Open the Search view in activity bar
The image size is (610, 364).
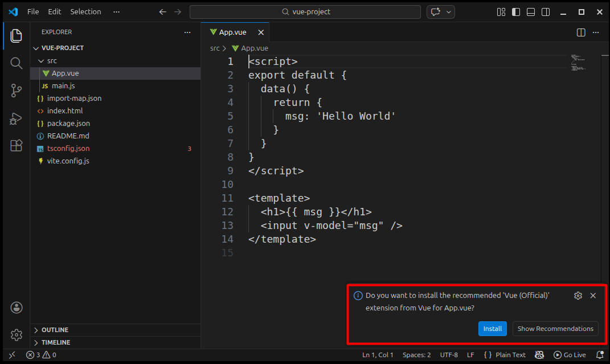tap(16, 63)
